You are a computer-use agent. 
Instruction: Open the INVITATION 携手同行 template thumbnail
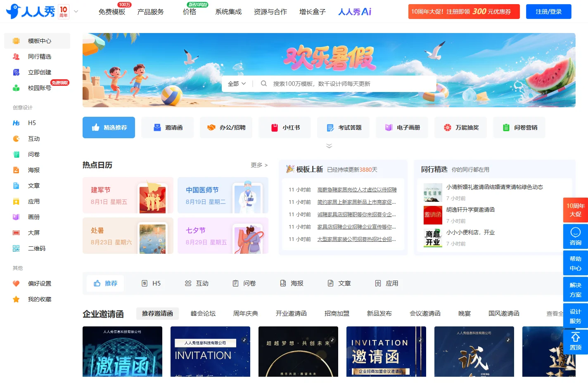click(210, 352)
